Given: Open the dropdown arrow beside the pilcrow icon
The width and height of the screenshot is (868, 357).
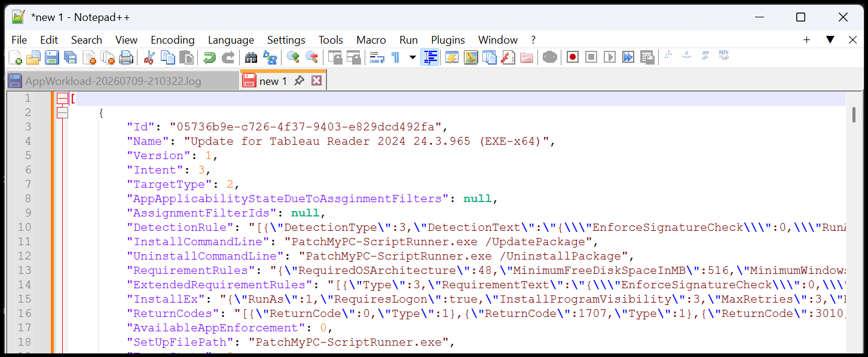Looking at the screenshot, I should [412, 57].
